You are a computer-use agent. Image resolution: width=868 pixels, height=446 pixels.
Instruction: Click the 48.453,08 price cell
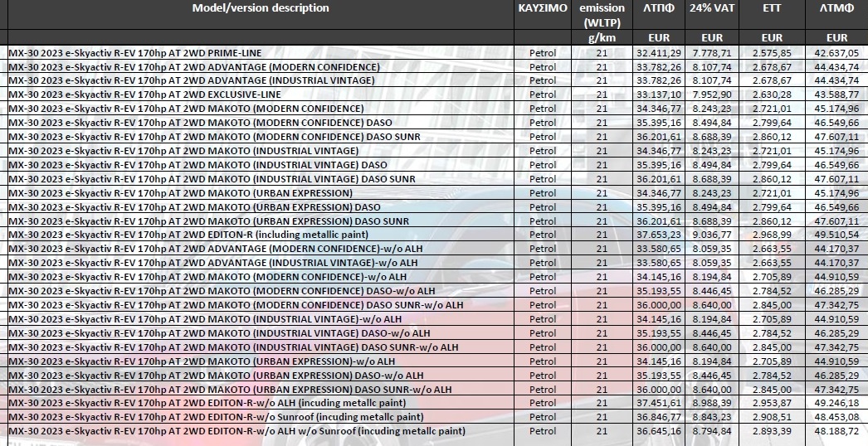coord(837,417)
